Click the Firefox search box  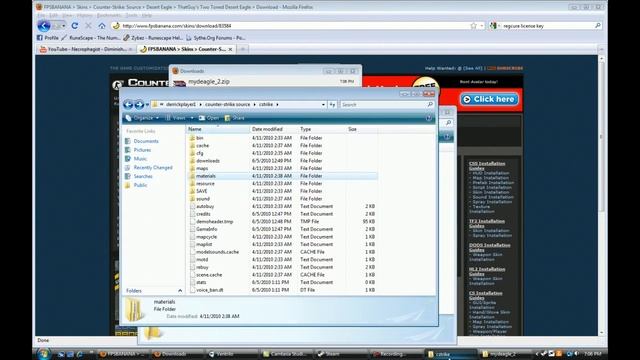[548, 26]
